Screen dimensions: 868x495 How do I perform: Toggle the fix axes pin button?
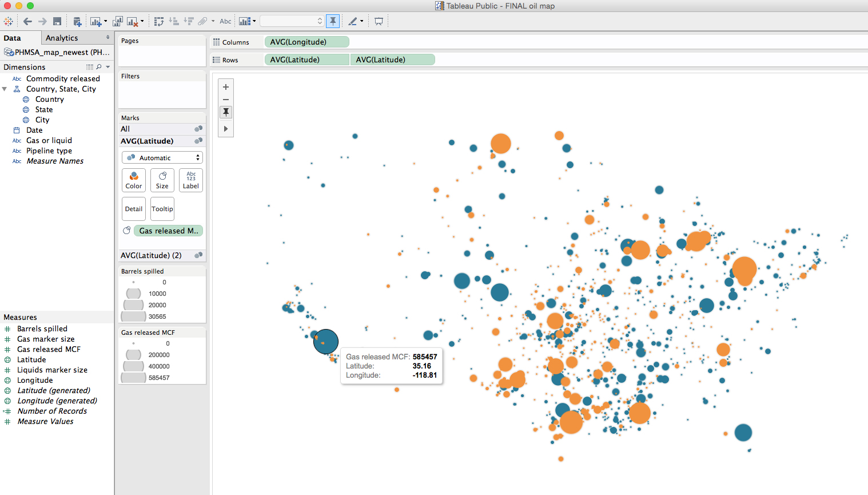pyautogui.click(x=333, y=21)
